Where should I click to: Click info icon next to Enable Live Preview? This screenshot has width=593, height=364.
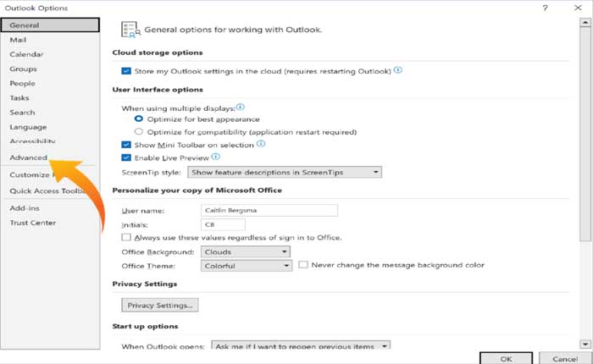point(216,157)
